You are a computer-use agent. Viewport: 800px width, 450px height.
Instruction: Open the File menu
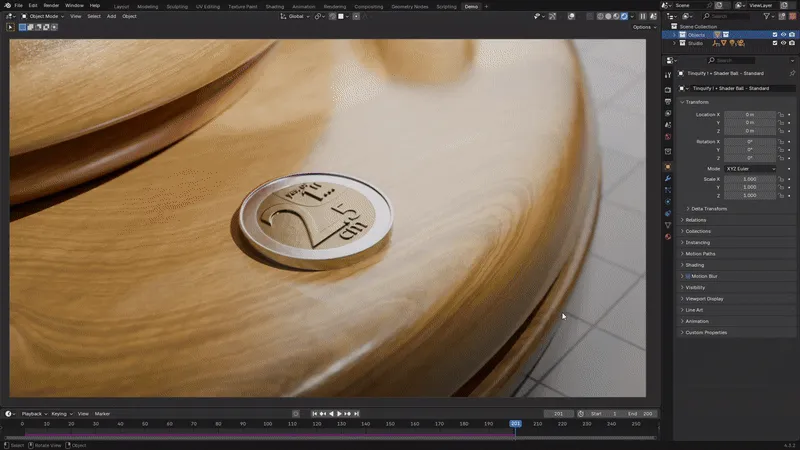(18, 6)
